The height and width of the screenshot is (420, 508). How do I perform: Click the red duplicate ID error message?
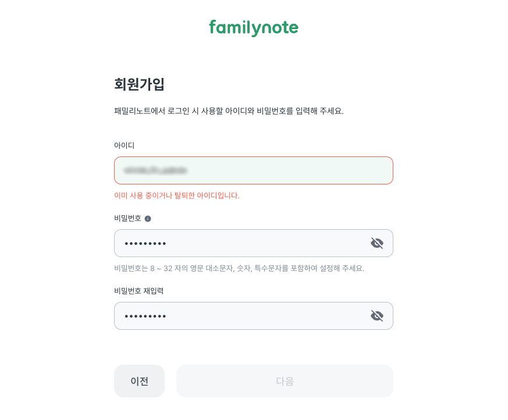click(177, 195)
